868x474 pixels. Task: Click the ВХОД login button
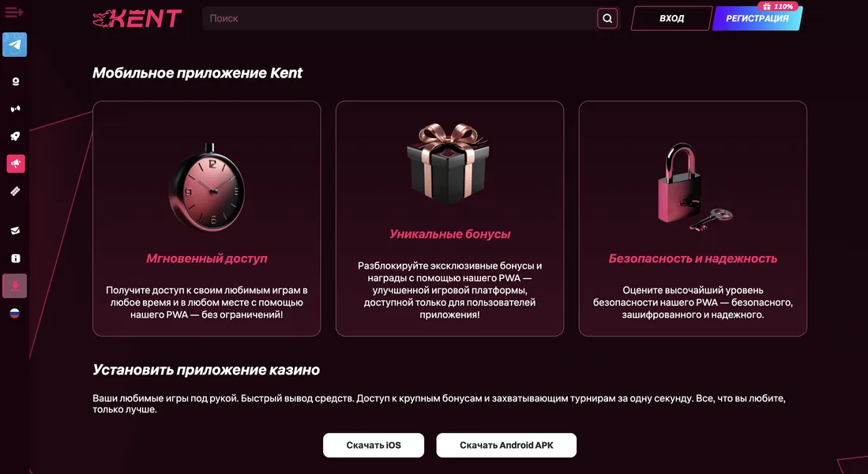[x=671, y=17]
